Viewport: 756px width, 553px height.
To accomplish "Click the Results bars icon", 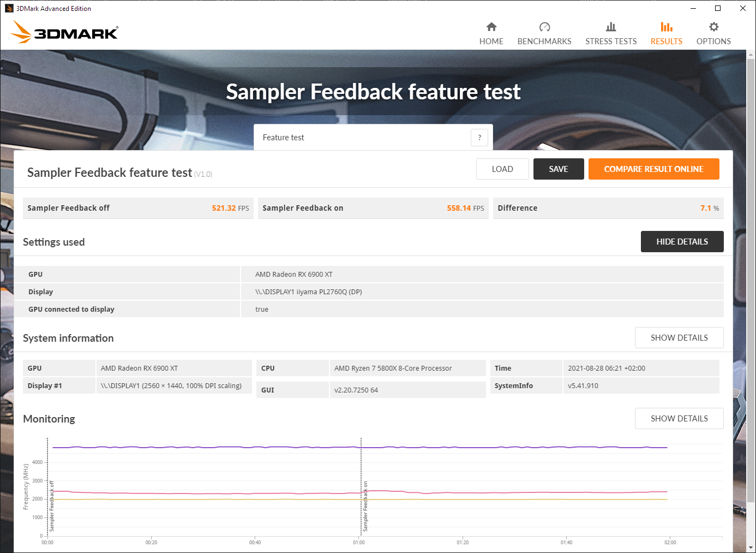I will (x=667, y=27).
